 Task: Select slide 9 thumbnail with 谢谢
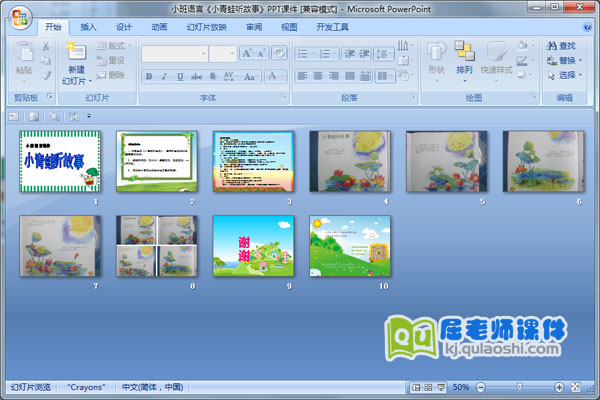coord(253,246)
